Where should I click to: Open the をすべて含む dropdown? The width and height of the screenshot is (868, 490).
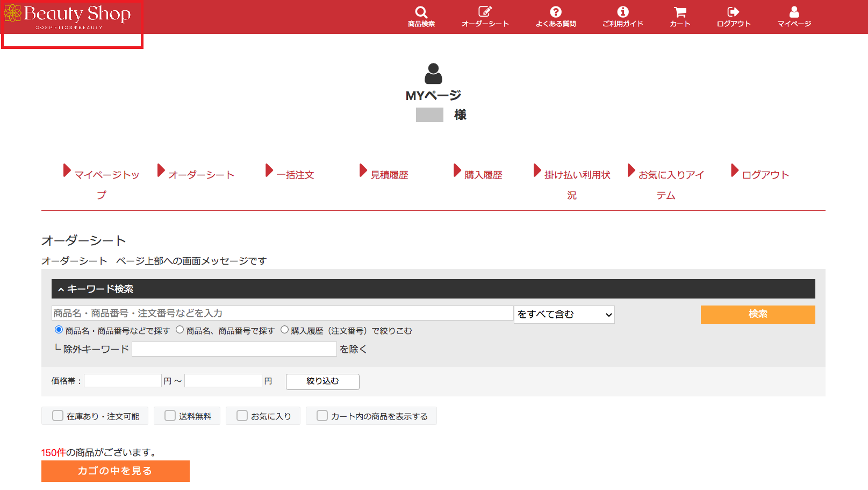point(564,315)
